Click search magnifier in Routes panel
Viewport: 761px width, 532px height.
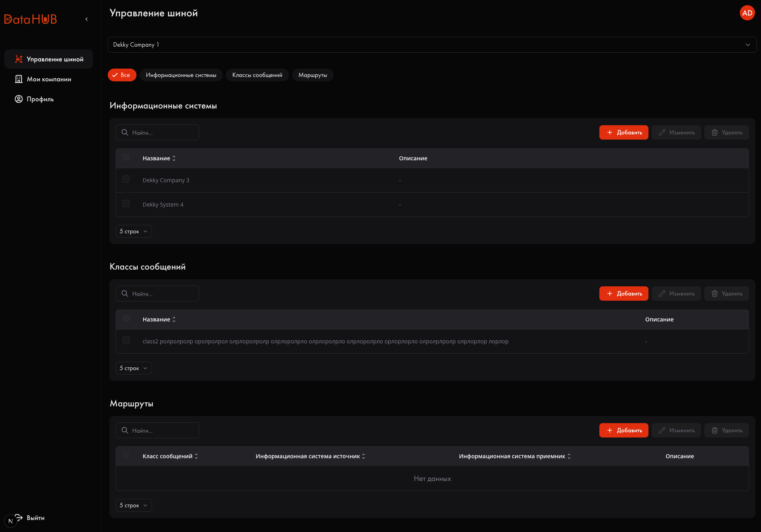point(125,430)
